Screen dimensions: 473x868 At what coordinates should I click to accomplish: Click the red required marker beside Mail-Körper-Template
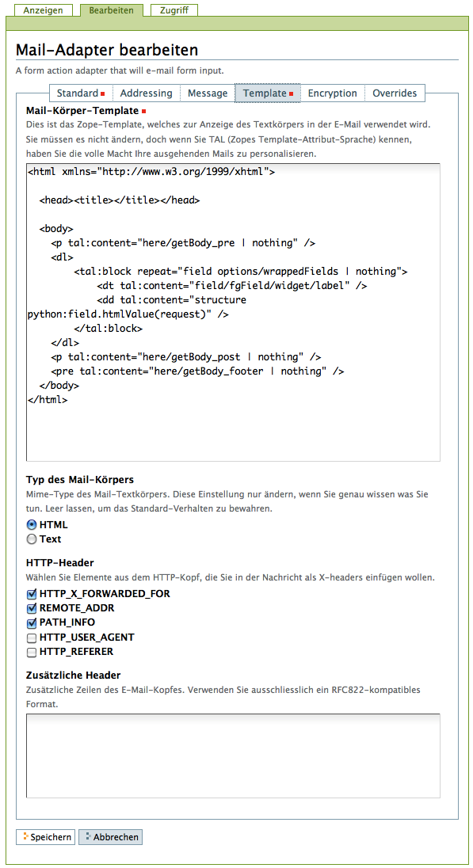coord(144,111)
